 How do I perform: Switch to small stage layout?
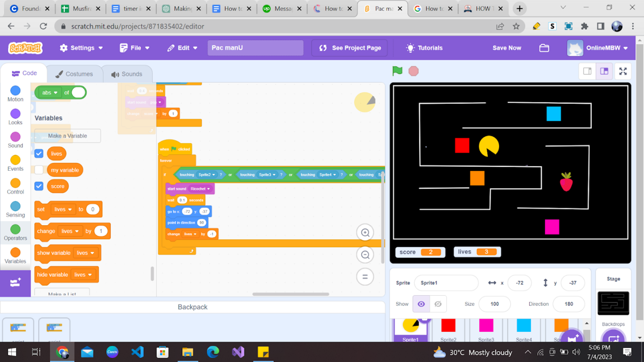pos(587,71)
